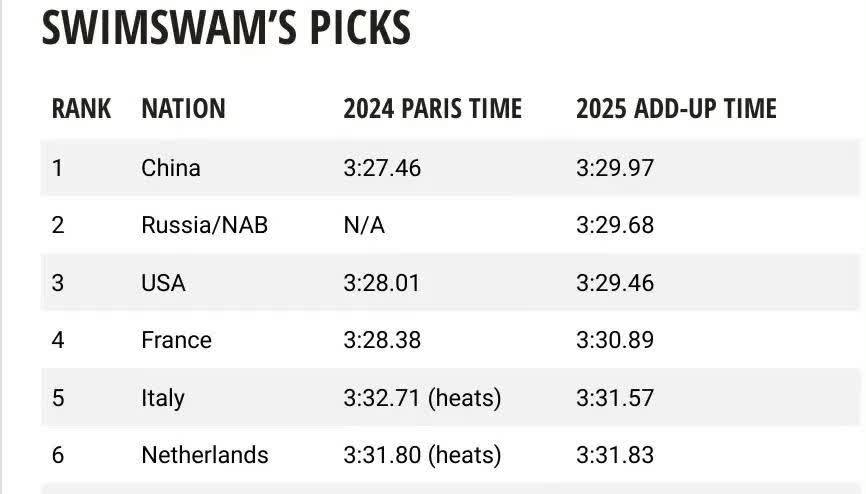866x494 pixels.
Task: Click rank number 5 in the table
Action: 58,398
